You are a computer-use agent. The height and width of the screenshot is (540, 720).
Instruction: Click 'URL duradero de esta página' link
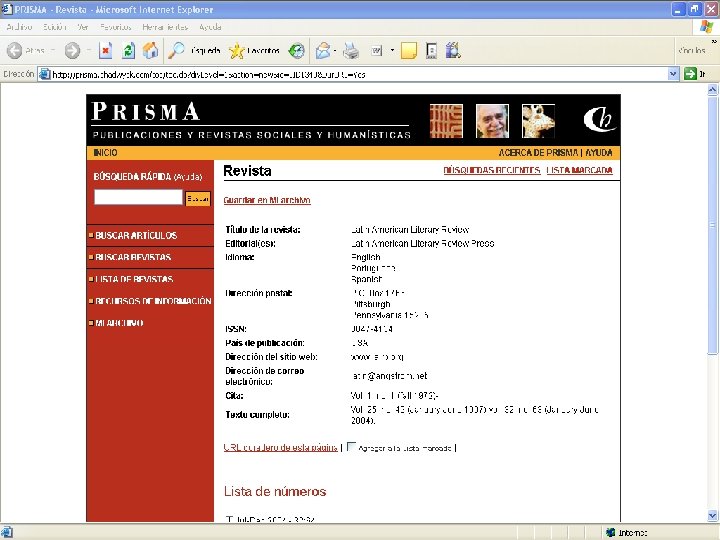(x=281, y=447)
